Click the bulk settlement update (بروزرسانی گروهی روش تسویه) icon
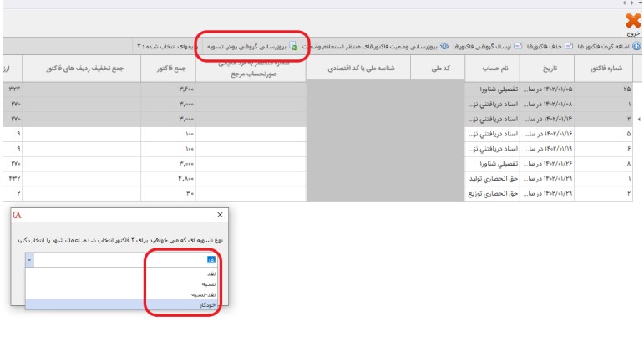Viewport: 644px width, 342px height. tap(293, 47)
